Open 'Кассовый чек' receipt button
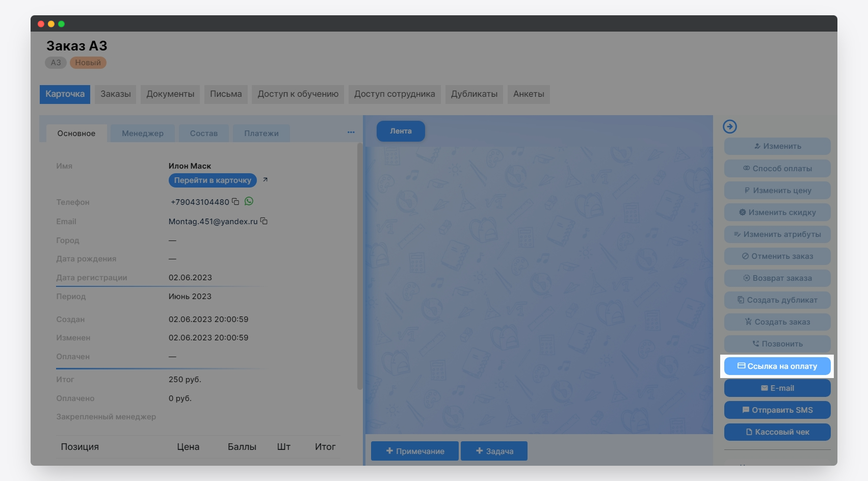This screenshot has width=868, height=481. pyautogui.click(x=777, y=432)
